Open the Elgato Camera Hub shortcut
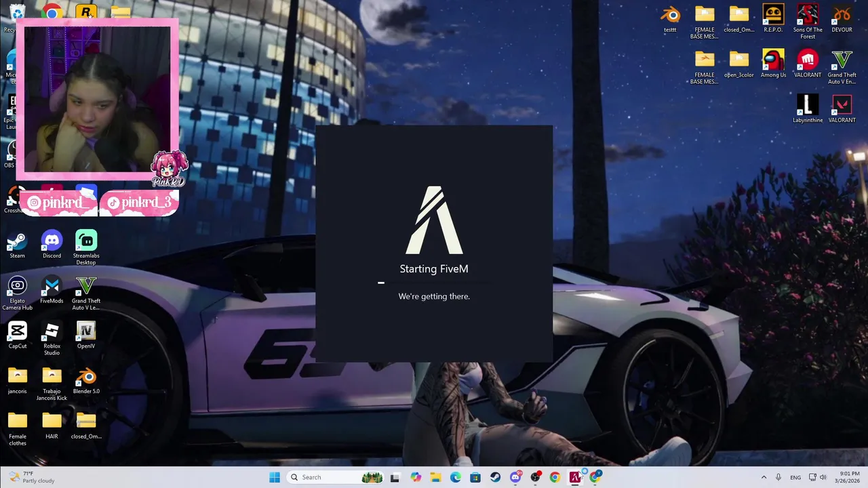The height and width of the screenshot is (488, 868). click(17, 293)
